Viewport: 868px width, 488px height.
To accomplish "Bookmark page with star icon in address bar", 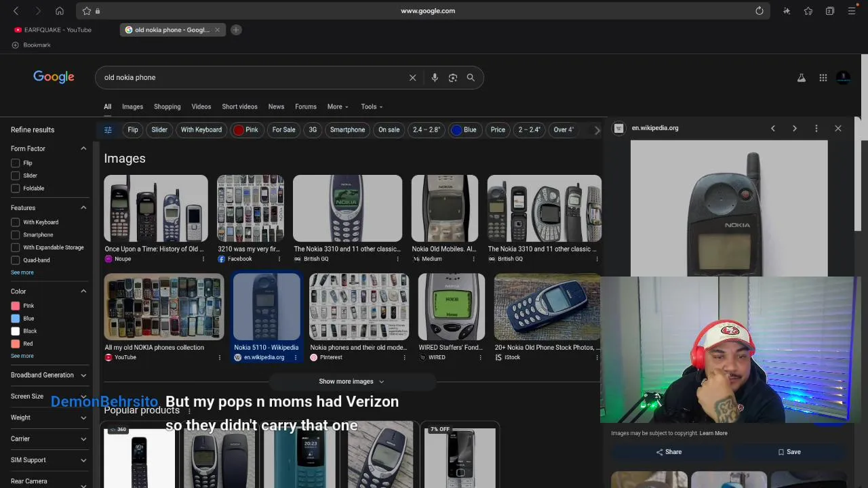I will click(87, 11).
